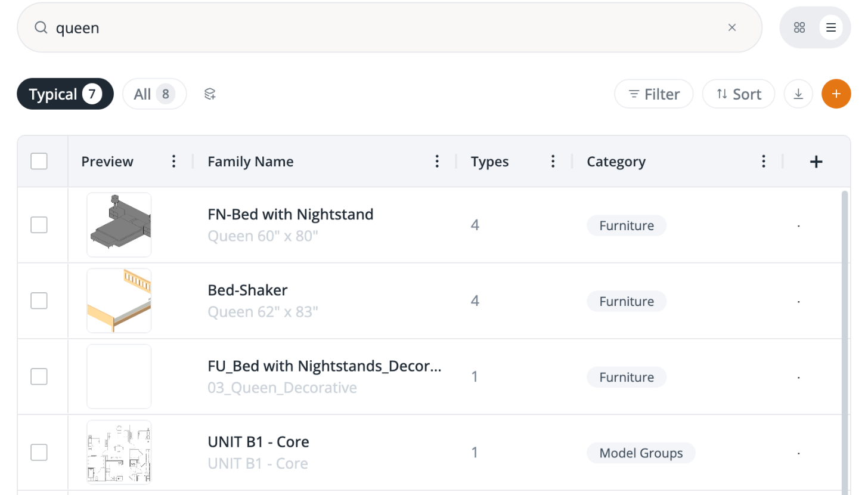Open the blank FU_Bed with Nightstands thumbnail

point(119,376)
